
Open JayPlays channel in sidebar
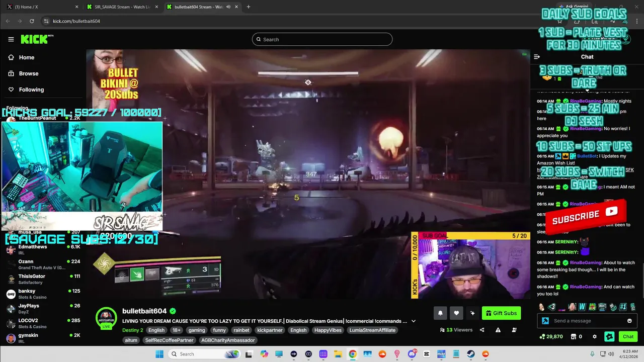[43, 308]
